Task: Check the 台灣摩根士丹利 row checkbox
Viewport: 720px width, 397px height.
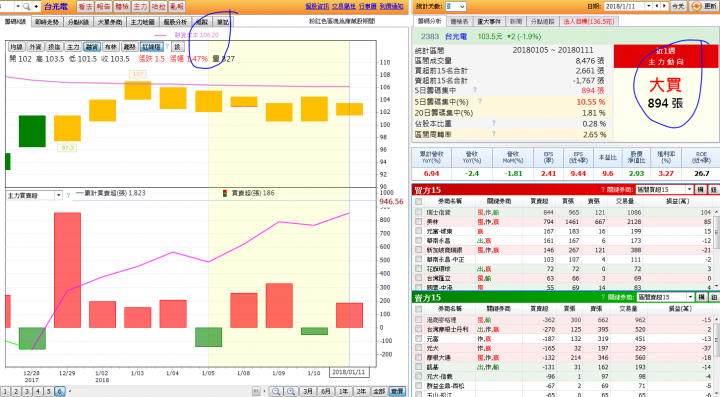Action: pos(418,329)
